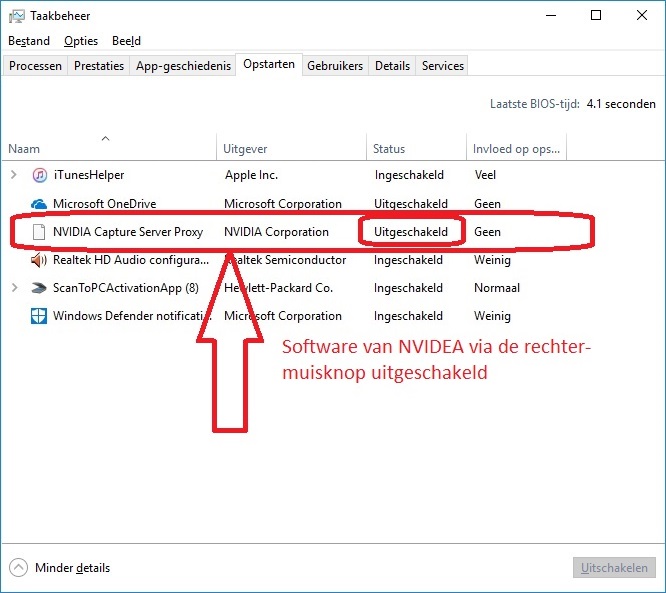Click the NVIDIA Corporation publisher cell
This screenshot has height=593, width=666.
tap(277, 232)
